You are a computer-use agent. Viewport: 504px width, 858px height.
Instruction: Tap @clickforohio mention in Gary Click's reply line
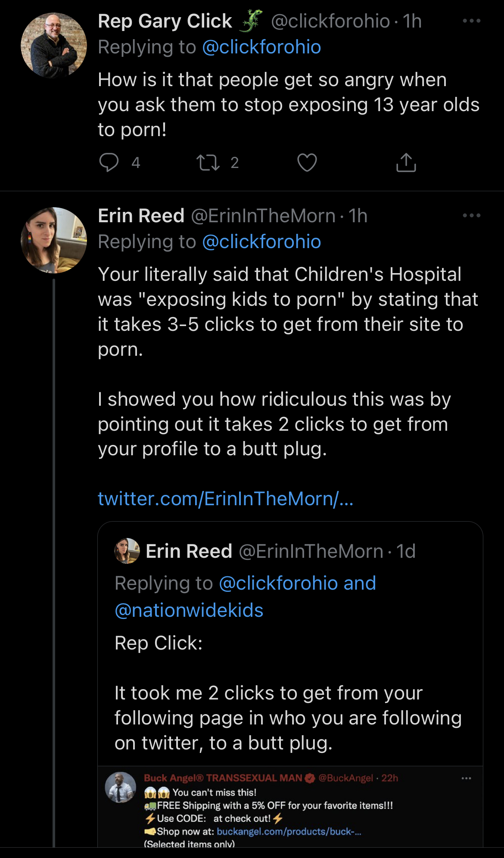261,47
